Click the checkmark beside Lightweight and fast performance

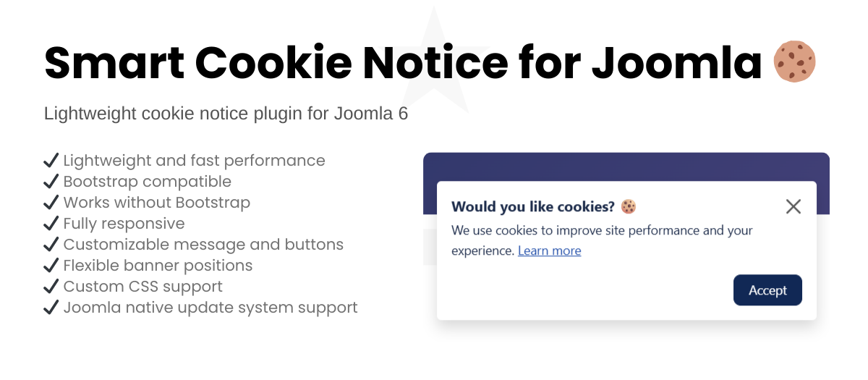coord(51,160)
